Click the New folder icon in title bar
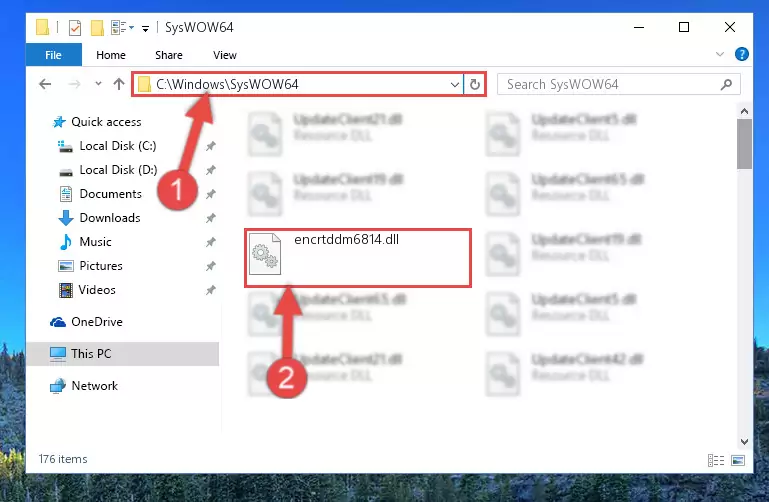 coord(97,27)
